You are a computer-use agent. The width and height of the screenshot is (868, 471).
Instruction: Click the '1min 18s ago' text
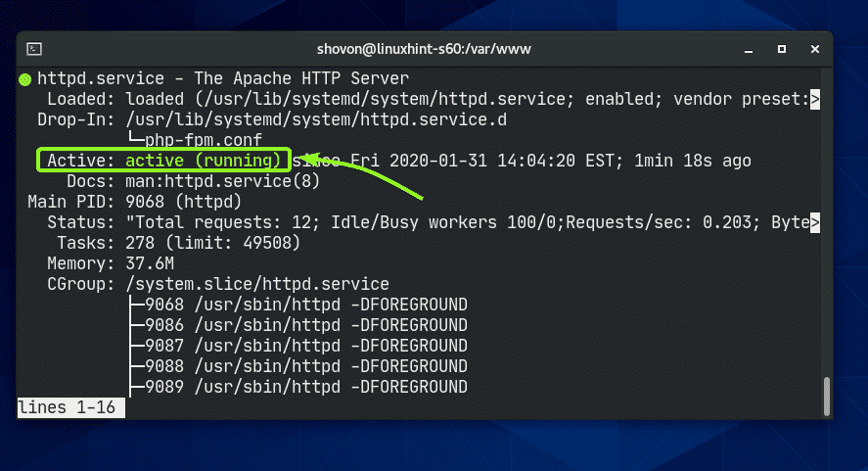coord(693,161)
